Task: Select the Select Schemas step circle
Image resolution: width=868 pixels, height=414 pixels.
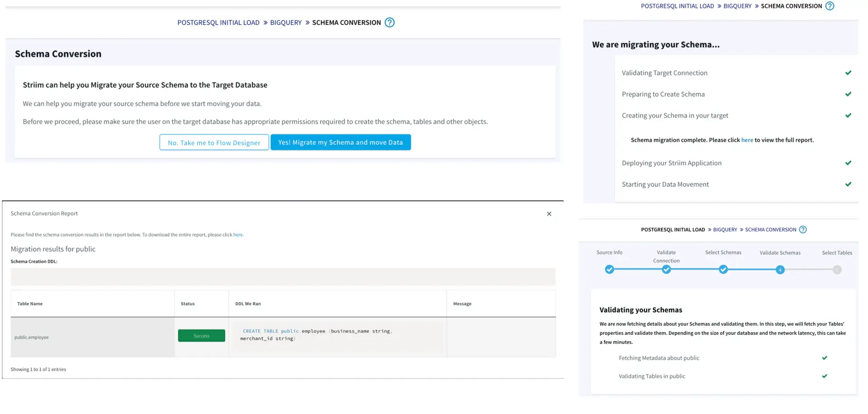Action: [723, 270]
